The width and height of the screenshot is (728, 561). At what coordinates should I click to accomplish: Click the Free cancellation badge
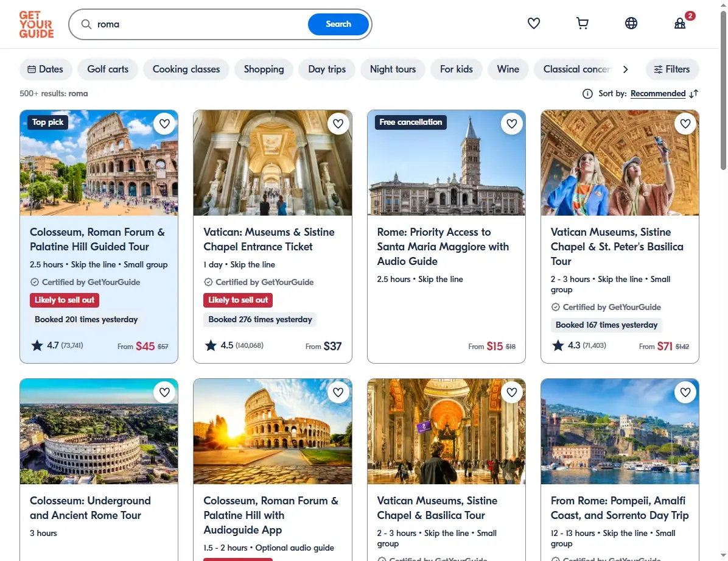pos(410,122)
